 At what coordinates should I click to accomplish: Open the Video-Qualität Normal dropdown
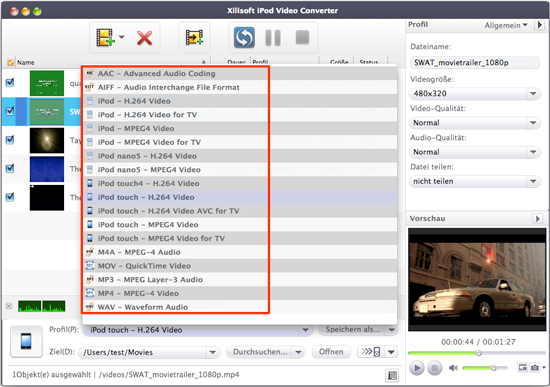point(475,123)
